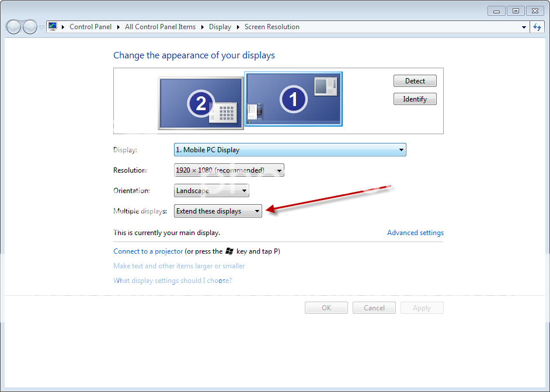Image resolution: width=550 pixels, height=392 pixels.
Task: Go to Display breadcrumb in address bar
Action: [x=220, y=27]
